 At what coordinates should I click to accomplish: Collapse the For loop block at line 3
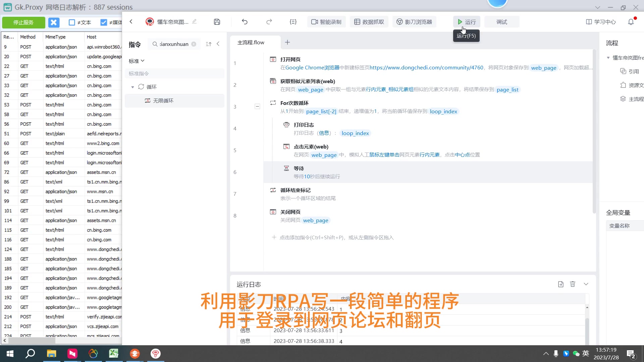tap(257, 107)
